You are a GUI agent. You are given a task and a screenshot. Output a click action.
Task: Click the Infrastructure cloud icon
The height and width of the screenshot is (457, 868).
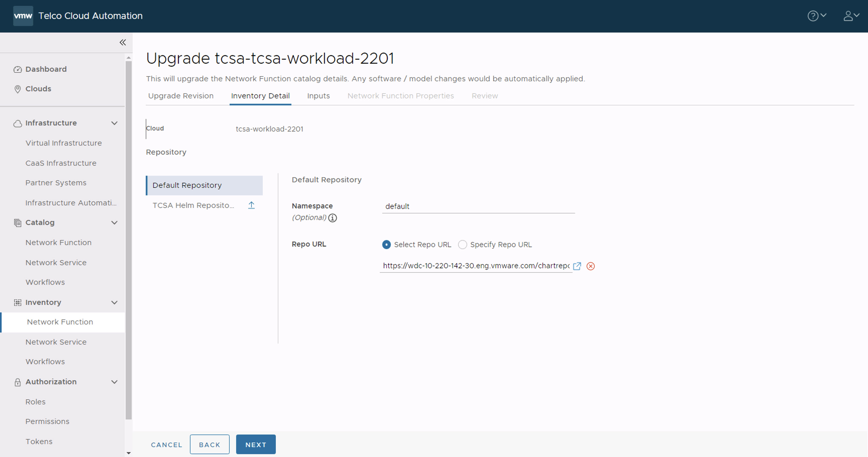pyautogui.click(x=18, y=123)
